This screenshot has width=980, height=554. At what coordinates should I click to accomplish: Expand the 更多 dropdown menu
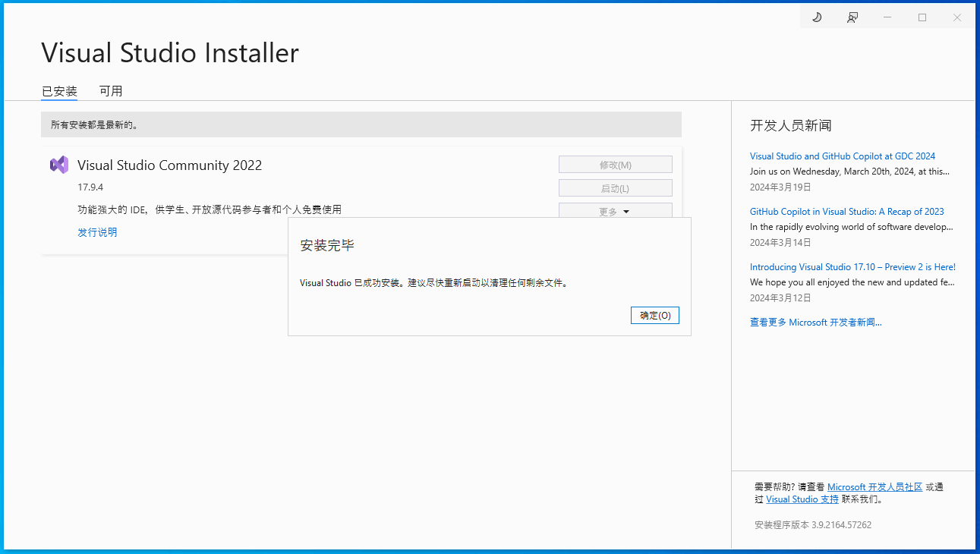[x=615, y=211]
